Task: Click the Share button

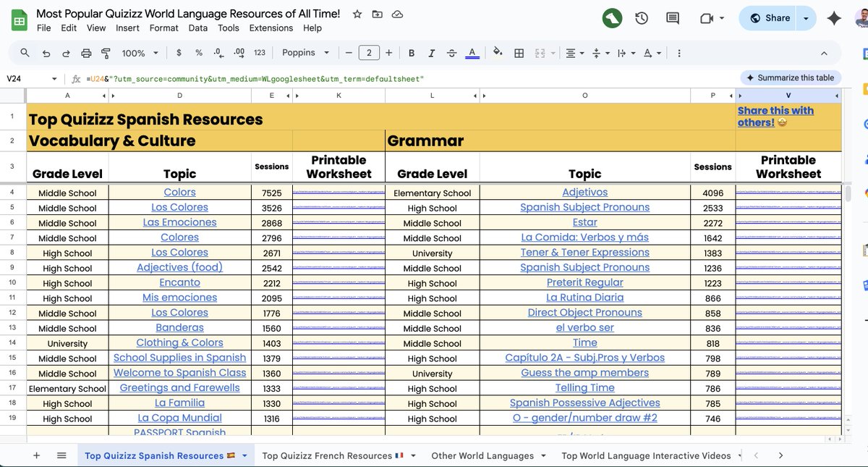Action: 768,18
